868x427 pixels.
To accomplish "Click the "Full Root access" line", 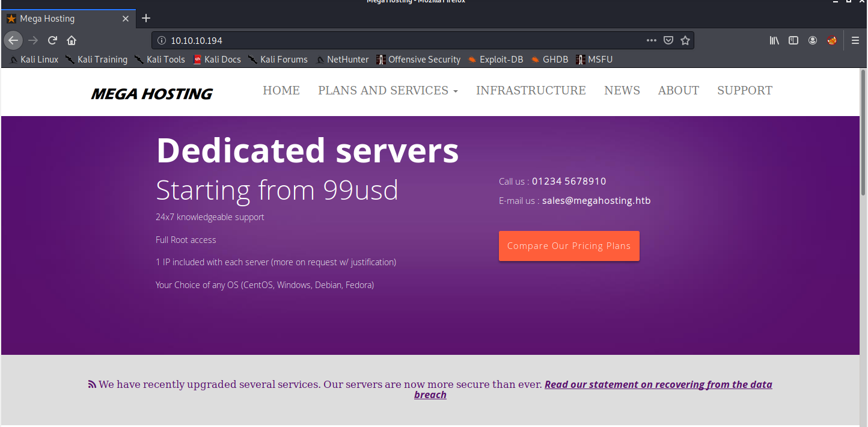I will tap(186, 240).
